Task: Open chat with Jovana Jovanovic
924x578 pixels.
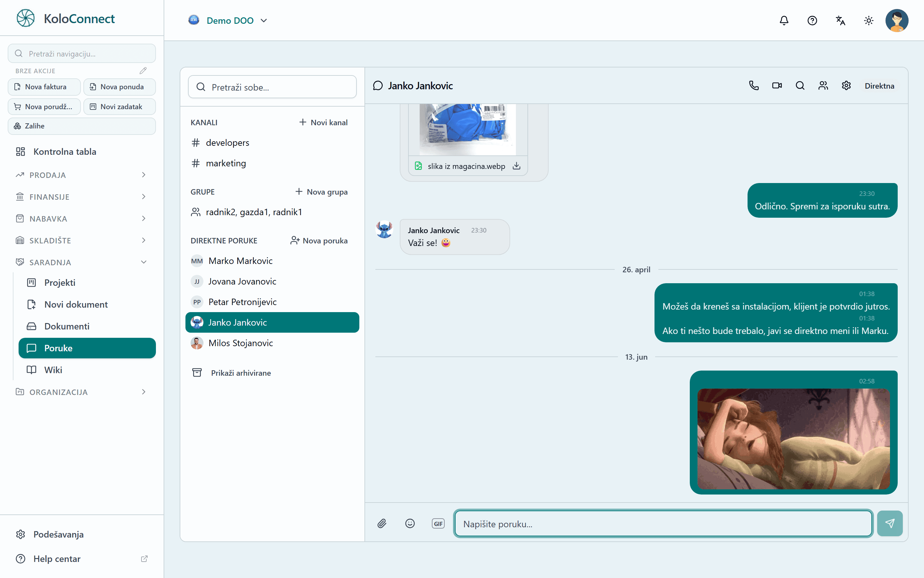Action: click(x=272, y=282)
